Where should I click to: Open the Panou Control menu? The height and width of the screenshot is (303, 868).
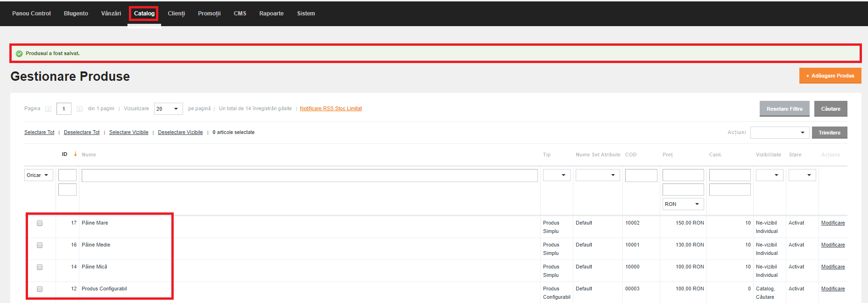[31, 14]
